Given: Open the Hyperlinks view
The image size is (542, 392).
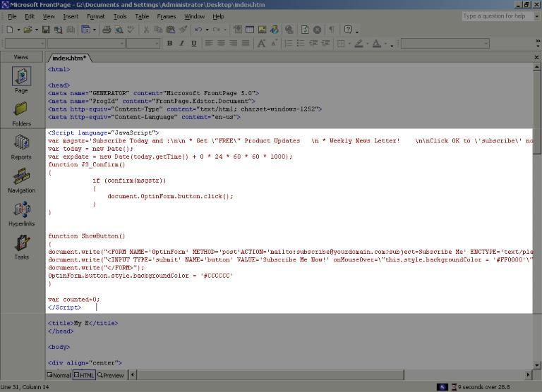Looking at the screenshot, I should [21, 213].
